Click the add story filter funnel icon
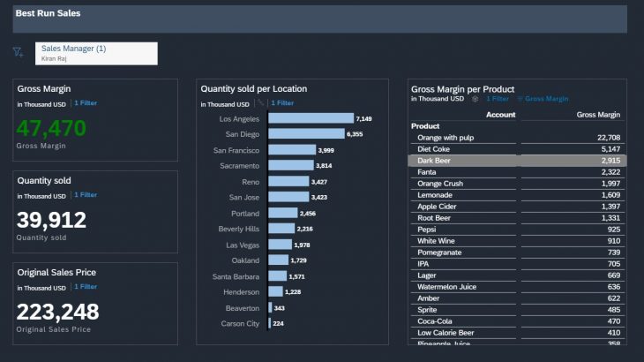 (18, 53)
